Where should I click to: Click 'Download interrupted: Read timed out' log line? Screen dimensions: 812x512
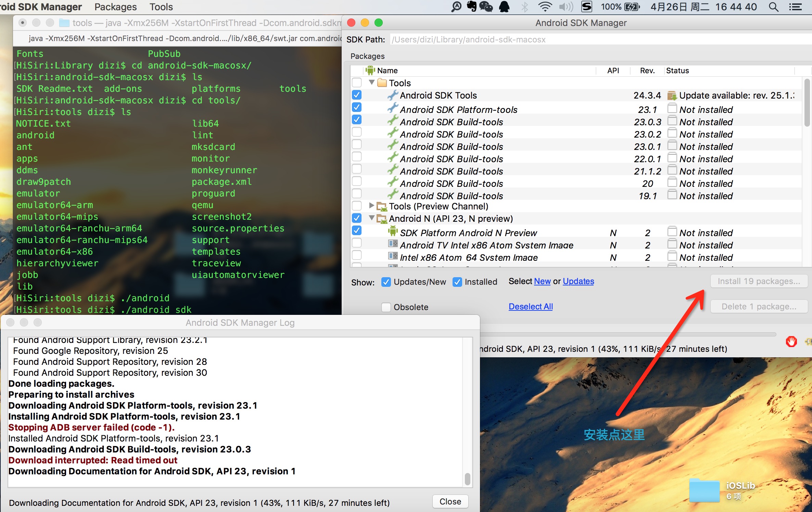pyautogui.click(x=93, y=460)
